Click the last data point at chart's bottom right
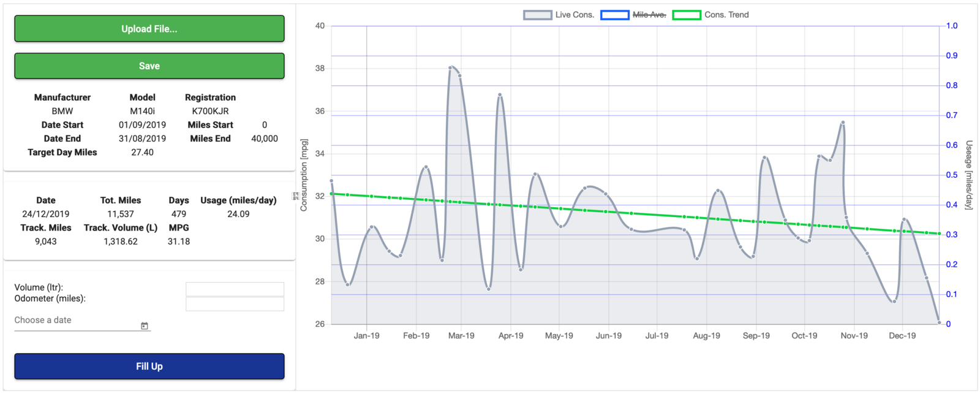The height and width of the screenshot is (393, 980). [939, 322]
